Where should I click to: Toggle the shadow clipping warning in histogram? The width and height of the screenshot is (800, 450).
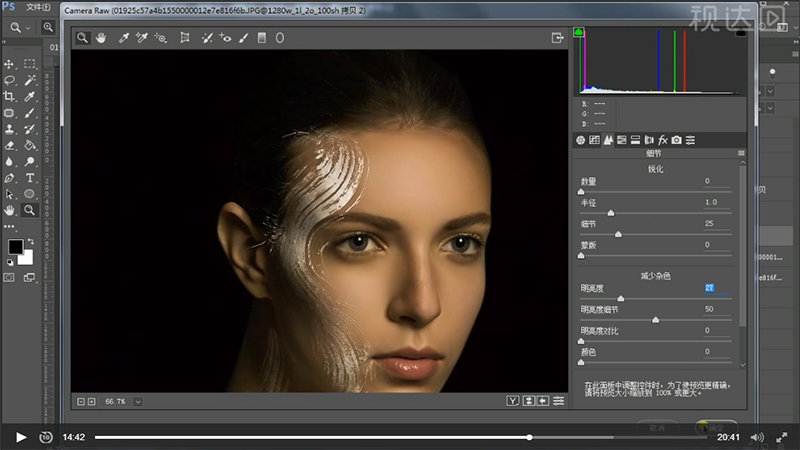[x=578, y=32]
